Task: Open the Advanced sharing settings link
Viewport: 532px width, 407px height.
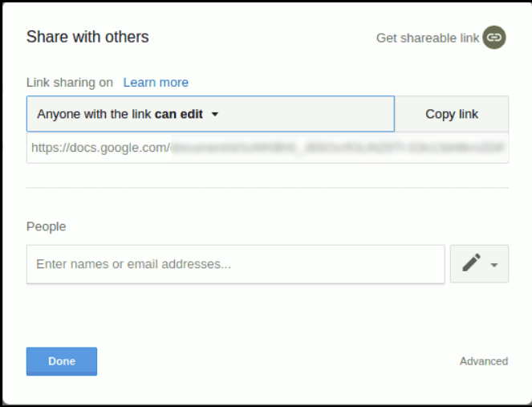Action: [x=483, y=361]
